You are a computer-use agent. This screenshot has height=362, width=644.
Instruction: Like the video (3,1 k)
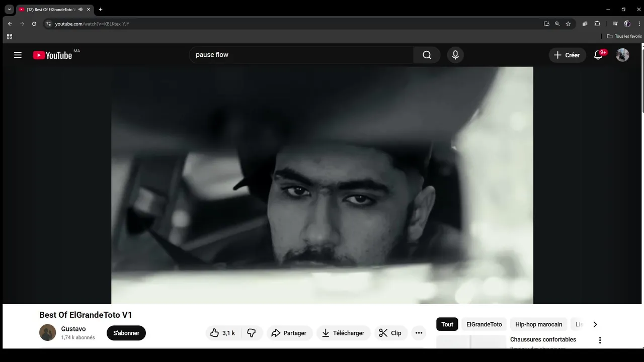point(223,333)
